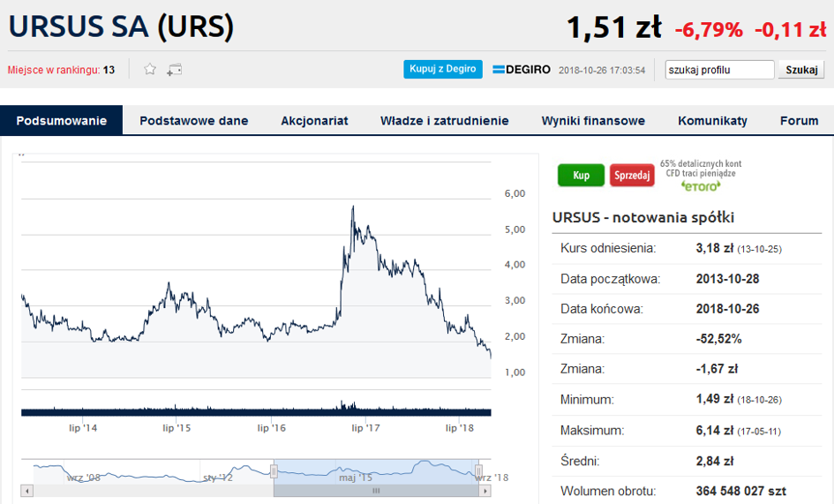Click the 1,51 zł current price
834x504 pixels.
click(x=613, y=26)
